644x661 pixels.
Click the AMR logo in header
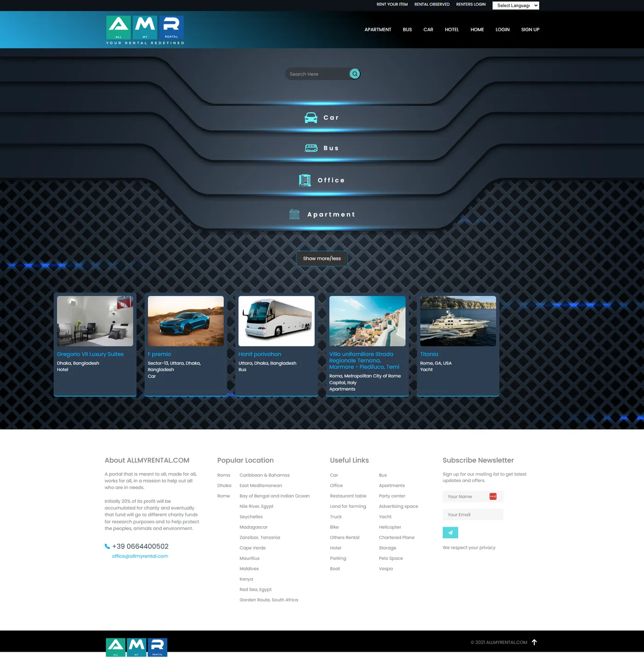tap(145, 30)
